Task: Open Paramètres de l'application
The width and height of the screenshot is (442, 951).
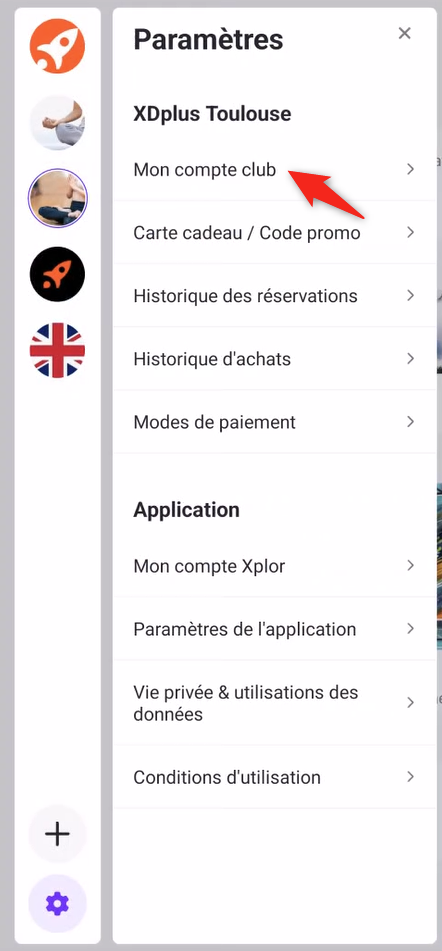Action: pyautogui.click(x=275, y=629)
